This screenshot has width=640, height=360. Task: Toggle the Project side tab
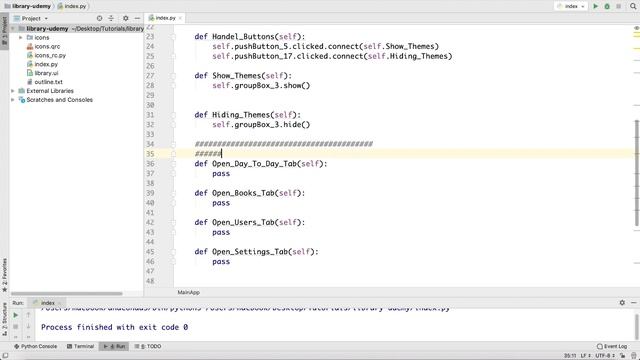pyautogui.click(x=4, y=31)
